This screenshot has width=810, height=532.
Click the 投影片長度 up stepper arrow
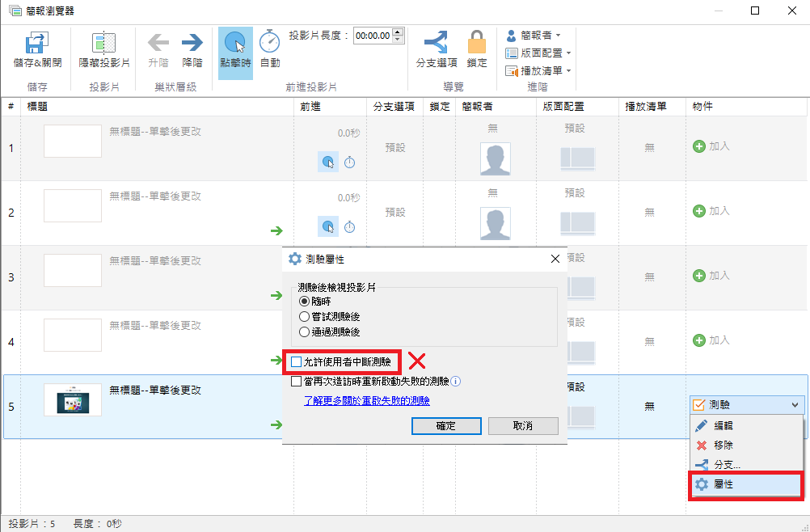[x=399, y=31]
